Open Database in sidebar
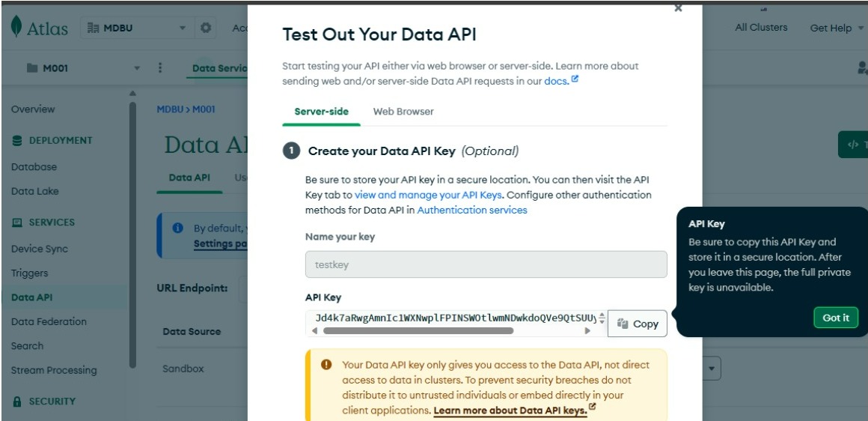The image size is (868, 421). point(34,167)
